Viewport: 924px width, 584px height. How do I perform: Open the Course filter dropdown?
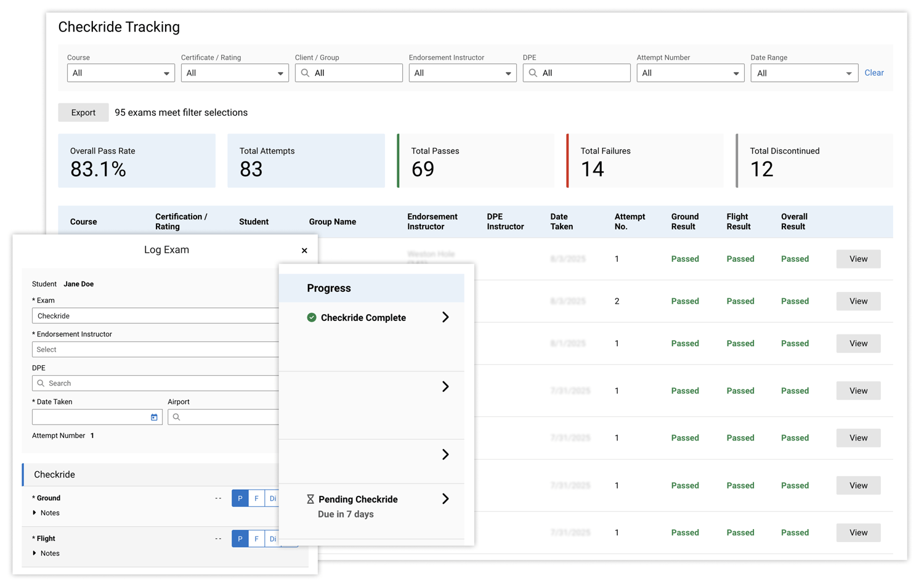click(121, 73)
